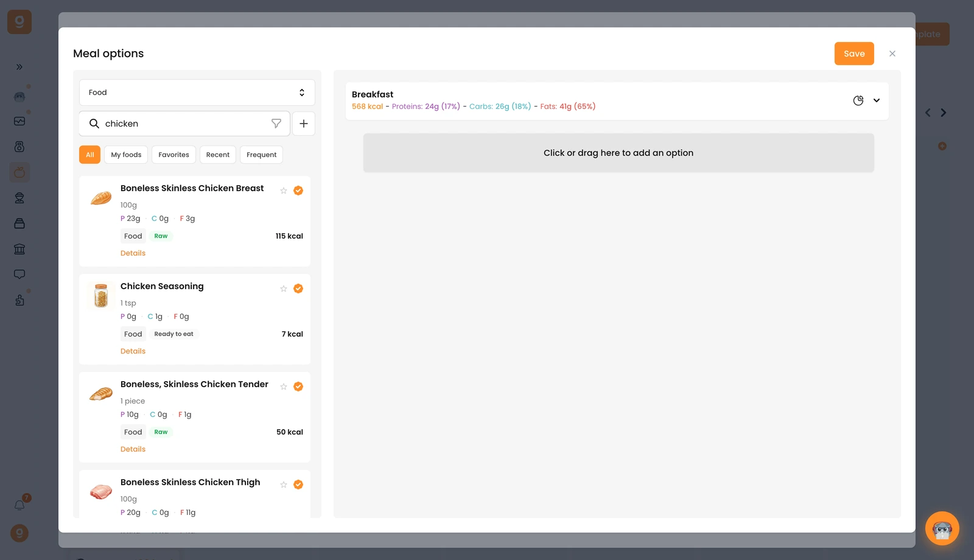Star the Boneless, Skinless Chicken Tender item

point(284,387)
